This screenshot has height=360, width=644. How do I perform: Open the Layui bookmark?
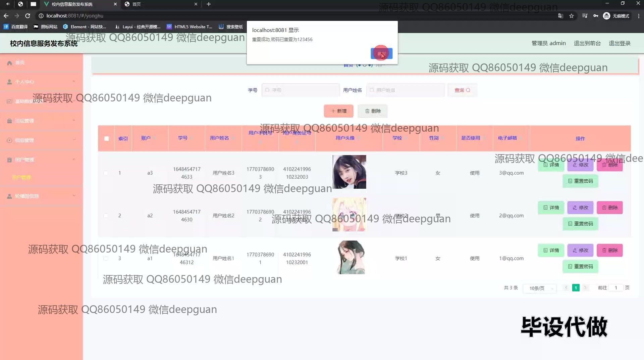pyautogui.click(x=138, y=27)
